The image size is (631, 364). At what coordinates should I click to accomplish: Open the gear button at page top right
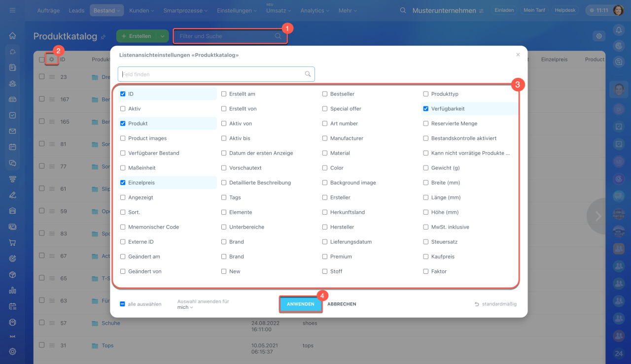point(599,36)
